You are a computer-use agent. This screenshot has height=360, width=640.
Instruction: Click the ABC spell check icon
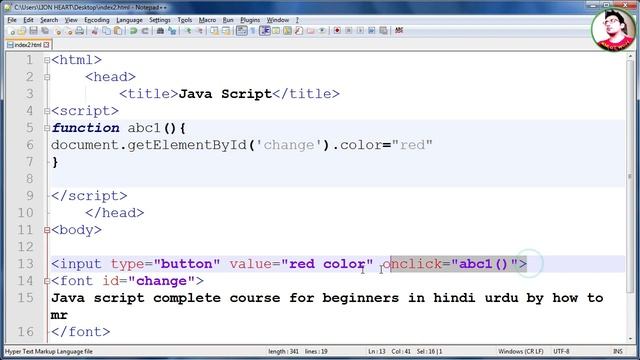click(399, 31)
